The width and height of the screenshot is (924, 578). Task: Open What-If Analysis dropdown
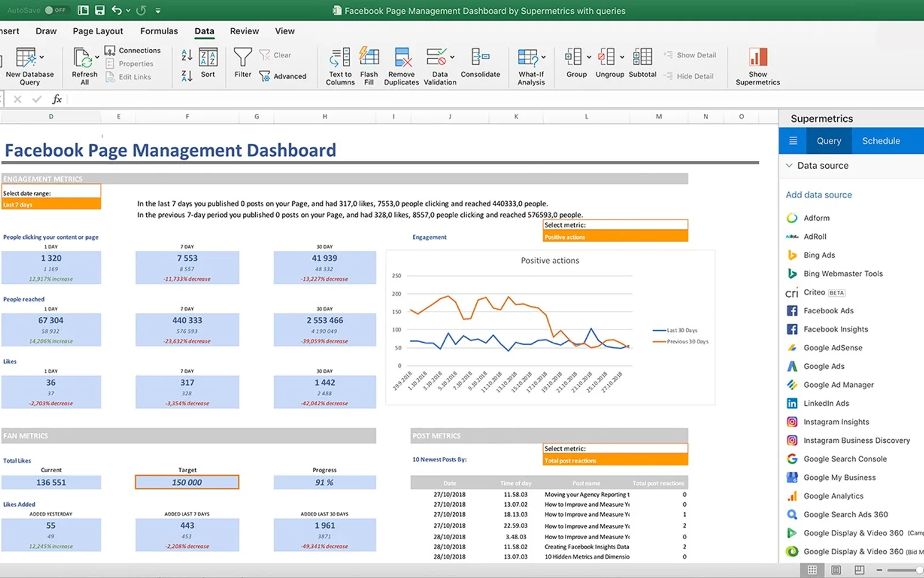(543, 57)
